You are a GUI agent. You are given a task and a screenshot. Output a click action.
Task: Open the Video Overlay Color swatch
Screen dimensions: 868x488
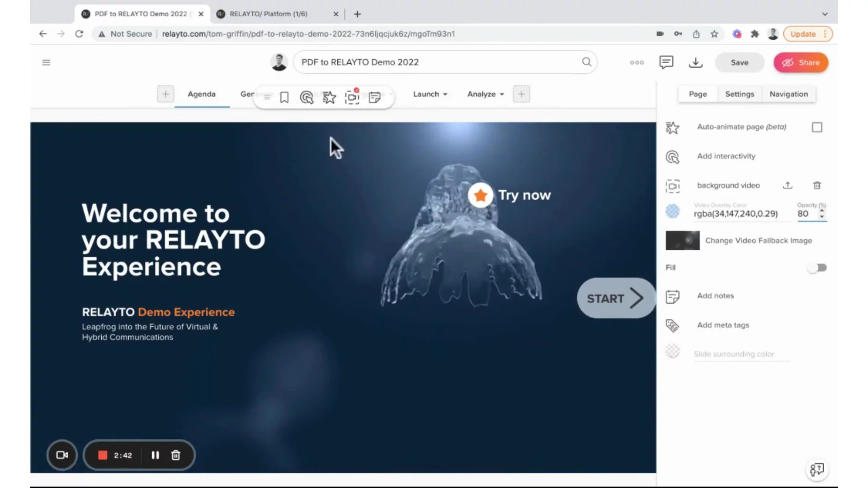click(x=672, y=211)
